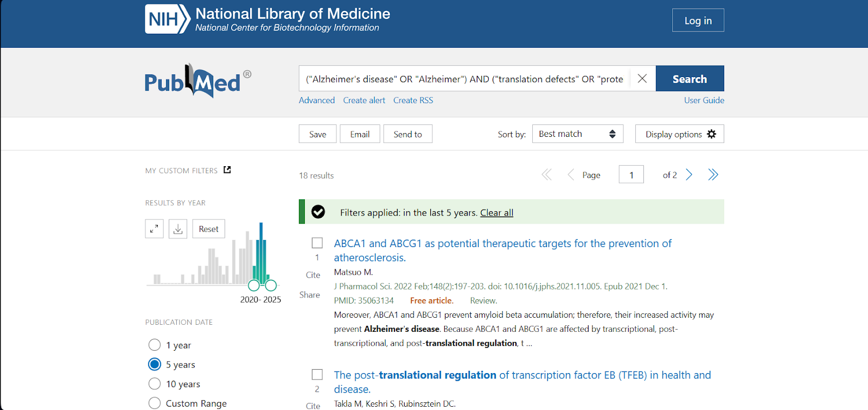This screenshot has height=410, width=868.
Task: Open the Sort by Best match dropdown
Action: [578, 134]
